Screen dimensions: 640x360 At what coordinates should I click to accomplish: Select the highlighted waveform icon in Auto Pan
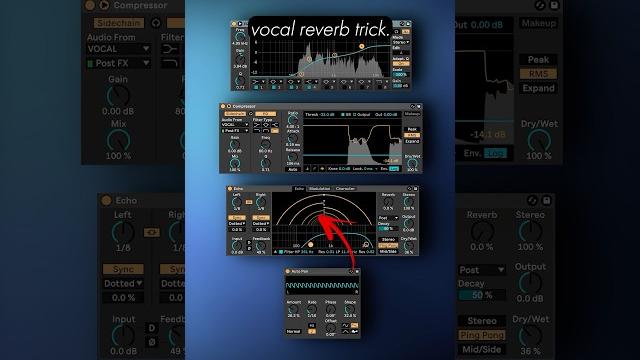tap(354, 325)
